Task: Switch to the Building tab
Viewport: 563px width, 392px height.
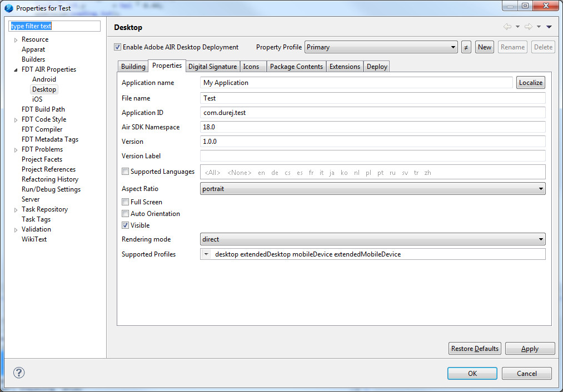Action: pos(133,66)
